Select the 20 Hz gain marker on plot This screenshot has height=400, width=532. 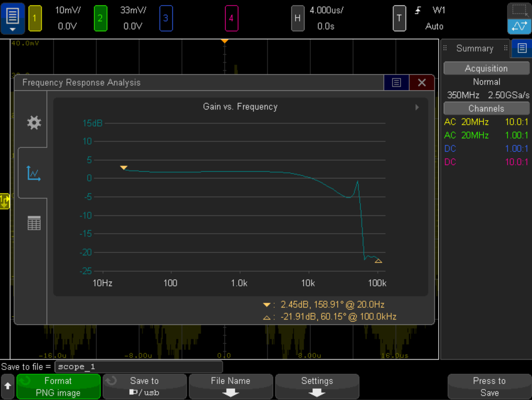coord(124,168)
